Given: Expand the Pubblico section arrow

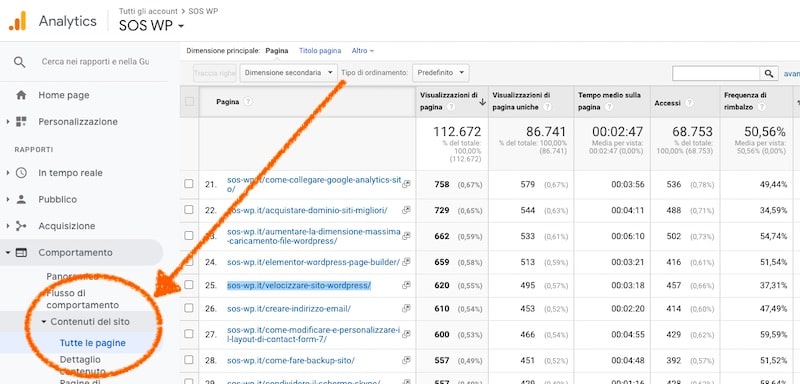Looking at the screenshot, I should click(8, 199).
